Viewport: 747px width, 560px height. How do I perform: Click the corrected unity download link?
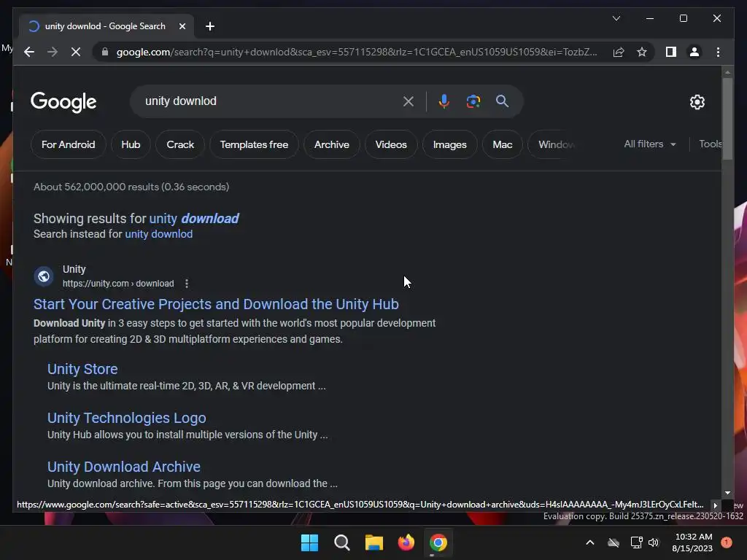pyautogui.click(x=194, y=218)
